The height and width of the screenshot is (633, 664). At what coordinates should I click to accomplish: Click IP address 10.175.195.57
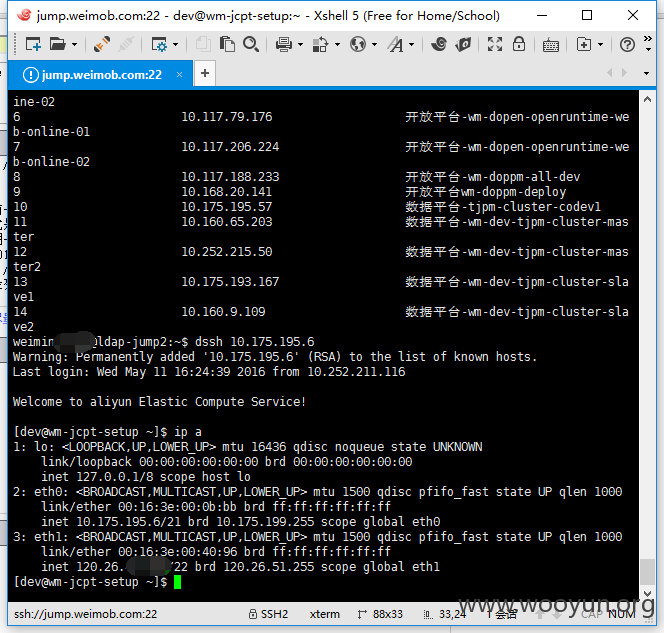(x=227, y=207)
